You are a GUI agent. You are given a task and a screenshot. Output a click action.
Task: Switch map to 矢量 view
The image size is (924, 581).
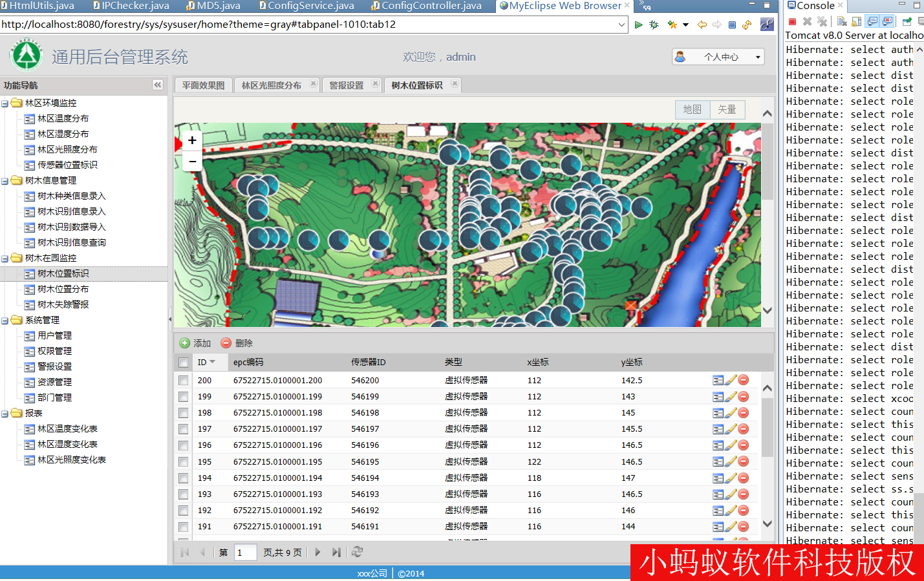(x=727, y=110)
